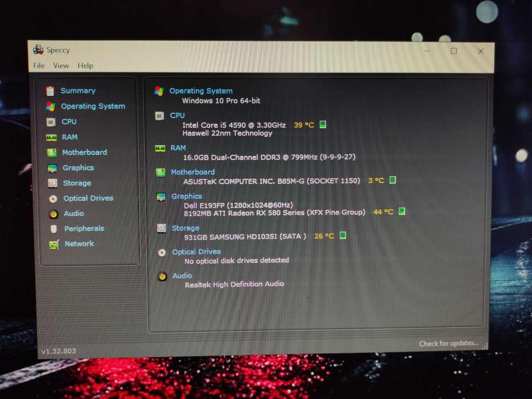Click the Speccy app icon in title bar
The width and height of the screenshot is (532, 399).
coord(38,50)
